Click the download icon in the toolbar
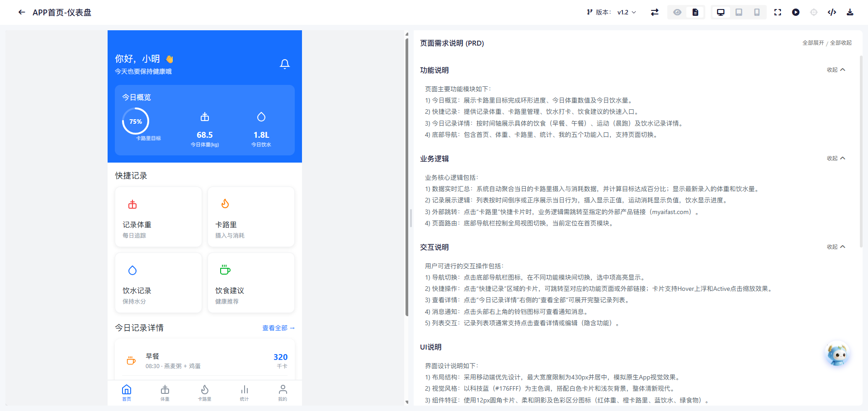This screenshot has width=868, height=411. click(850, 12)
